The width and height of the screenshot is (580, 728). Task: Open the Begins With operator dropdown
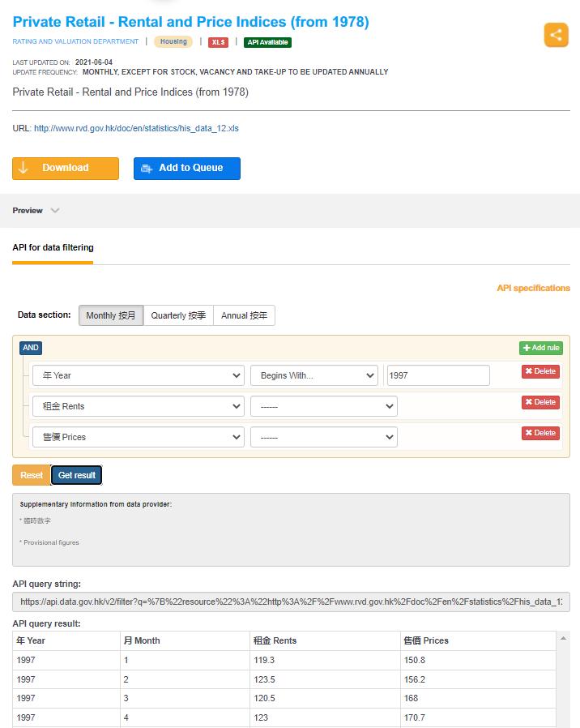[x=313, y=375]
